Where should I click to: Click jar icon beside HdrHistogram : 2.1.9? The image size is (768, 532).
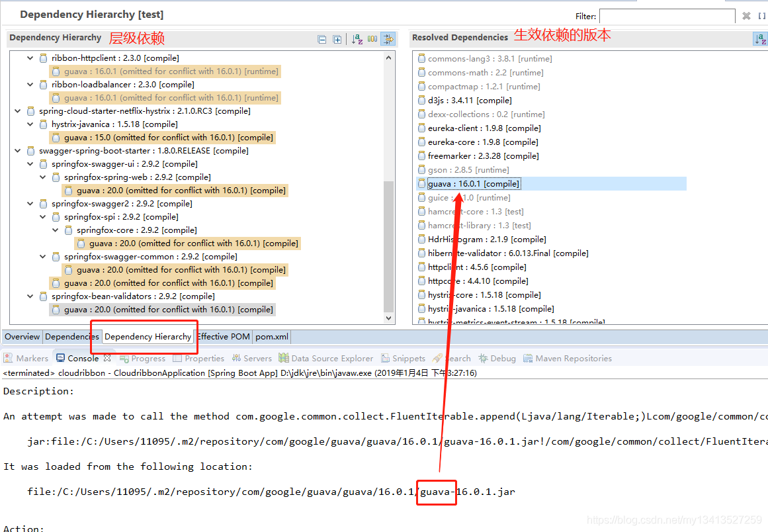pos(422,239)
